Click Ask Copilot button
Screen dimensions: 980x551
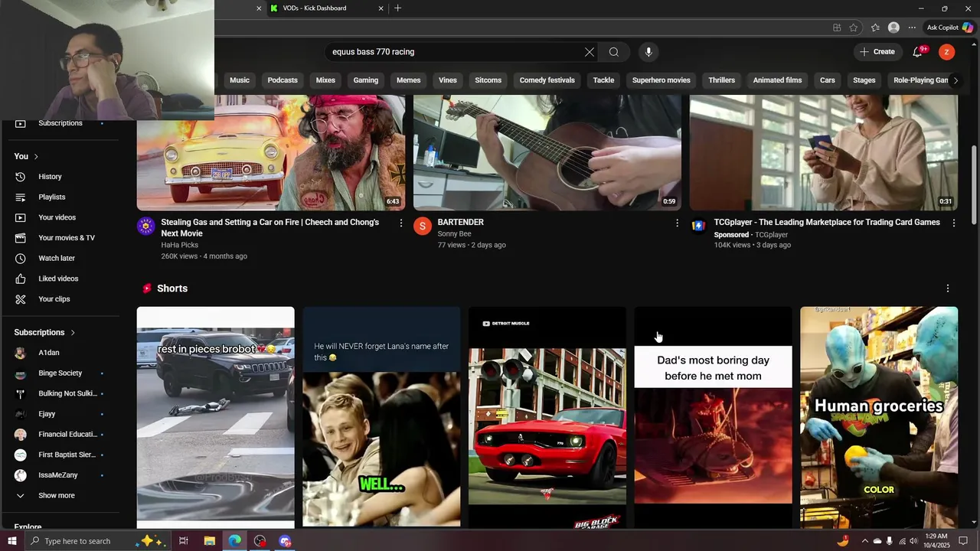(x=949, y=28)
